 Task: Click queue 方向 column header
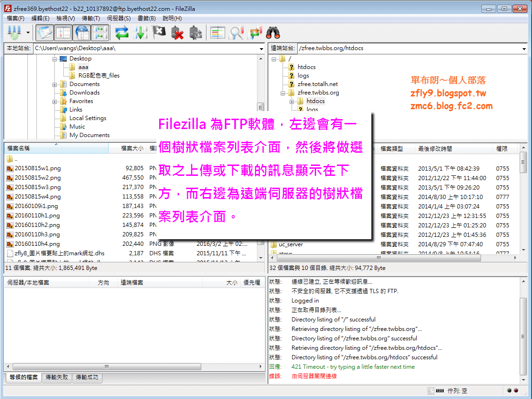coord(103,283)
